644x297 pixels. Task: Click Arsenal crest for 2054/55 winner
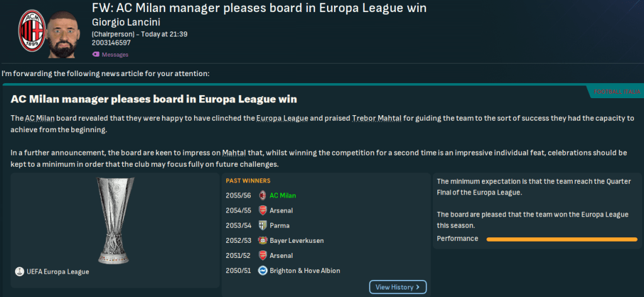(263, 211)
